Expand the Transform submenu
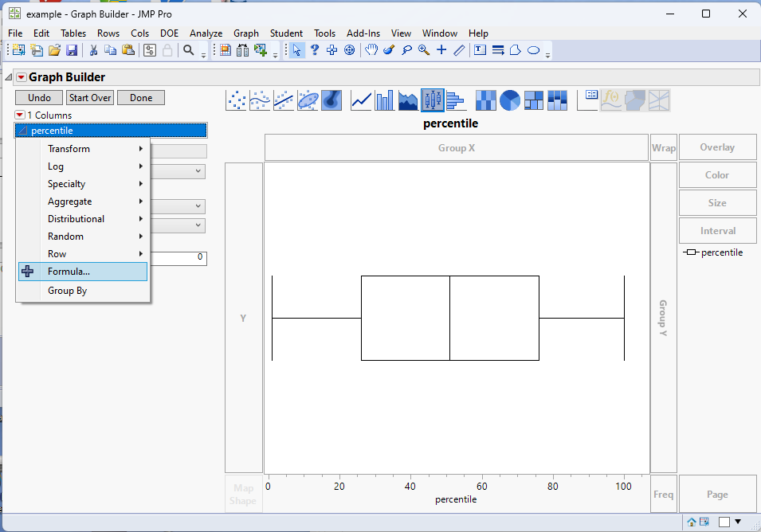The image size is (761, 532). [83, 149]
